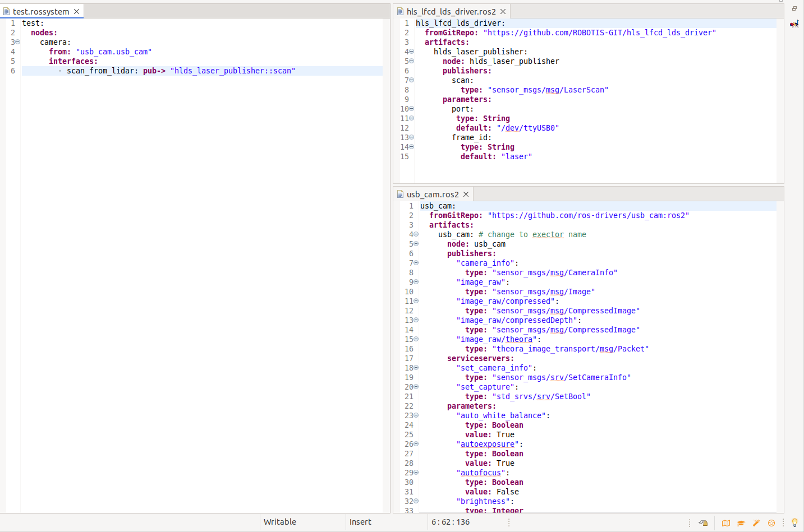Collapse the "autofocus" fold at line 29
The width and height of the screenshot is (804, 532).
tap(416, 473)
